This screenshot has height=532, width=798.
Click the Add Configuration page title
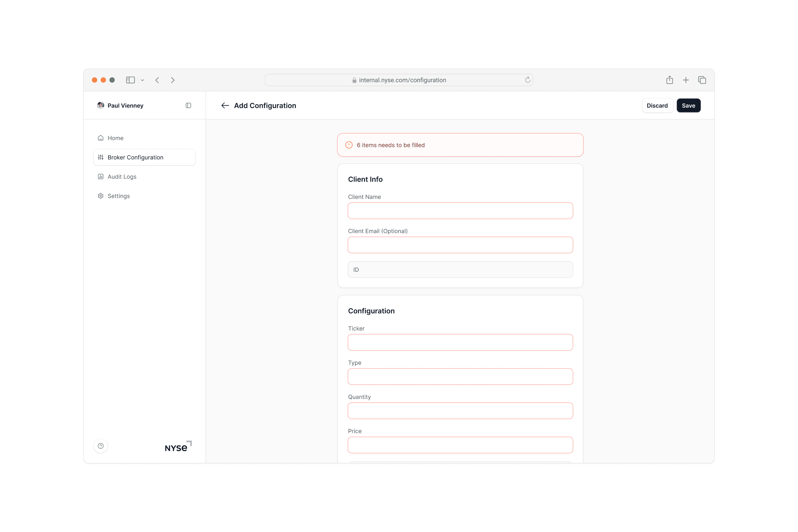click(x=265, y=106)
